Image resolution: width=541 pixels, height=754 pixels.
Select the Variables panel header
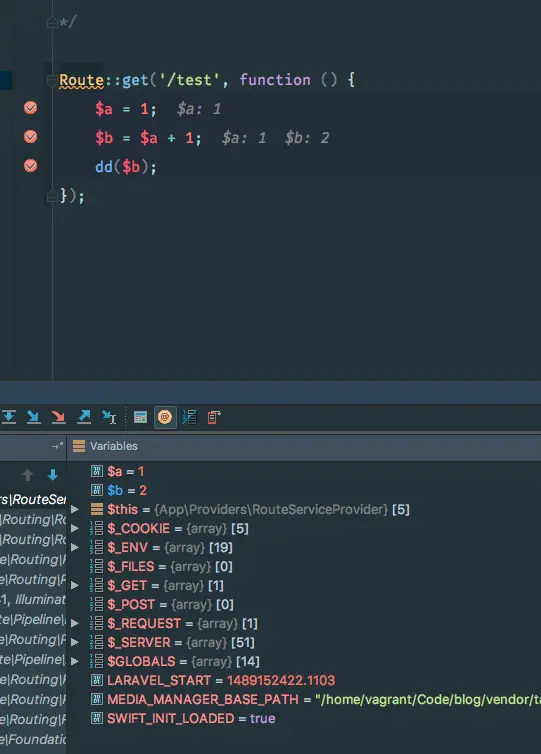[x=304, y=446]
